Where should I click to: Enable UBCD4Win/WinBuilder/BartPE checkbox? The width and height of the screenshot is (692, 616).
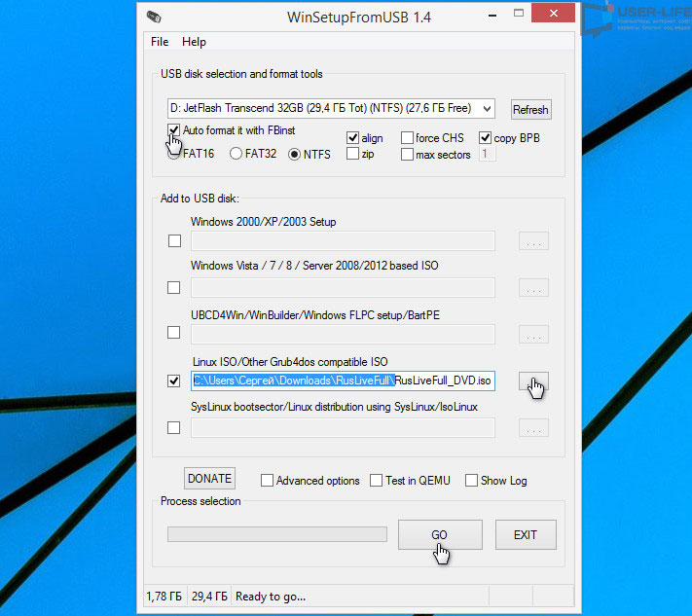[174, 332]
